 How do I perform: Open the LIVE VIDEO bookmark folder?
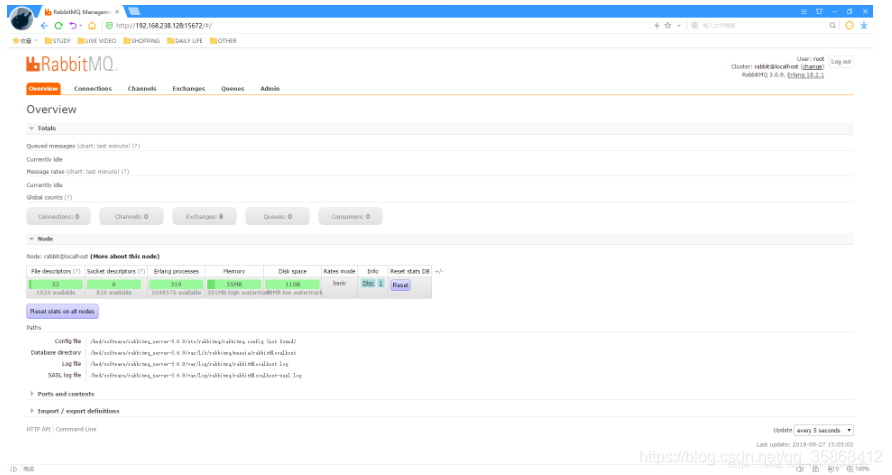click(x=97, y=41)
